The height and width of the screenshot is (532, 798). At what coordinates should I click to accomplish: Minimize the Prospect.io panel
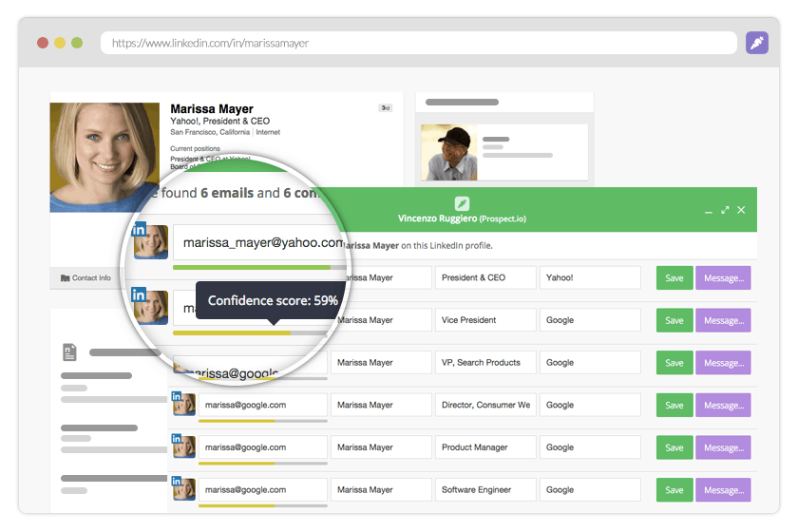pos(708,211)
